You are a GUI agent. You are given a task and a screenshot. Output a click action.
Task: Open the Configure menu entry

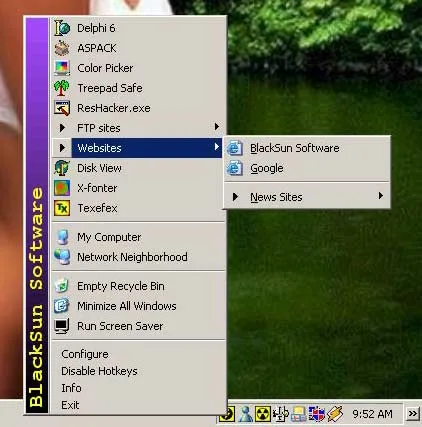point(85,354)
